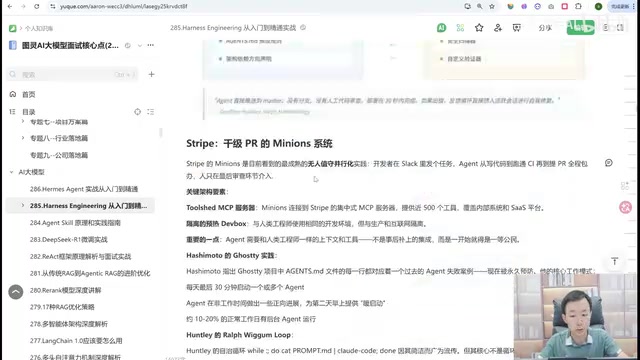Viewport: 640px width, 360px height.
Task: Open the comment bubble icon beside Stripe paragraph
Action: click(x=609, y=163)
